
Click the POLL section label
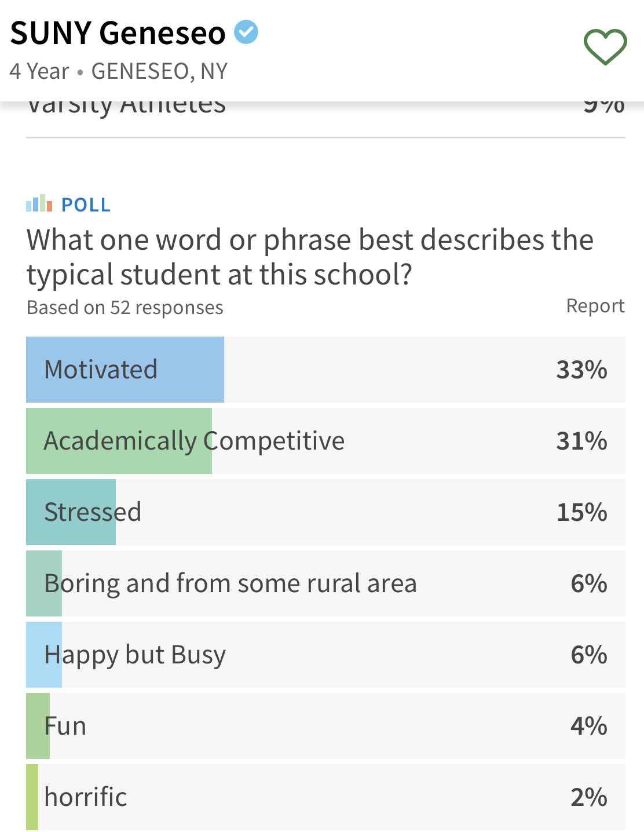click(x=86, y=205)
